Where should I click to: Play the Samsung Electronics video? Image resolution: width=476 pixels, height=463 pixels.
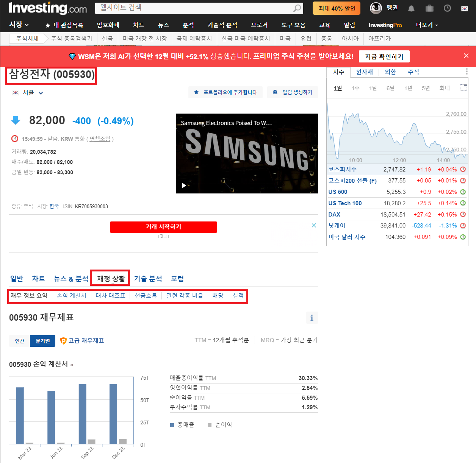pos(184,186)
